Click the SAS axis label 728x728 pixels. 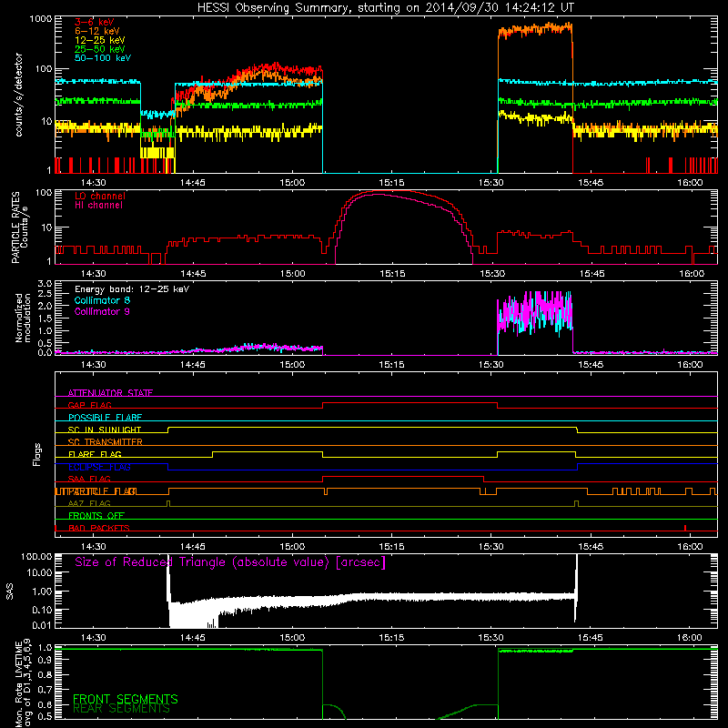click(x=10, y=591)
